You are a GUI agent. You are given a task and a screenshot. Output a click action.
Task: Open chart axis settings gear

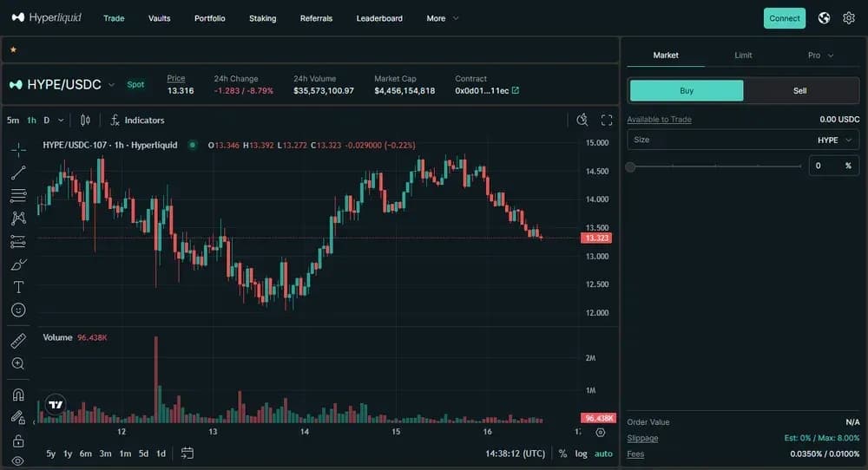(x=600, y=433)
